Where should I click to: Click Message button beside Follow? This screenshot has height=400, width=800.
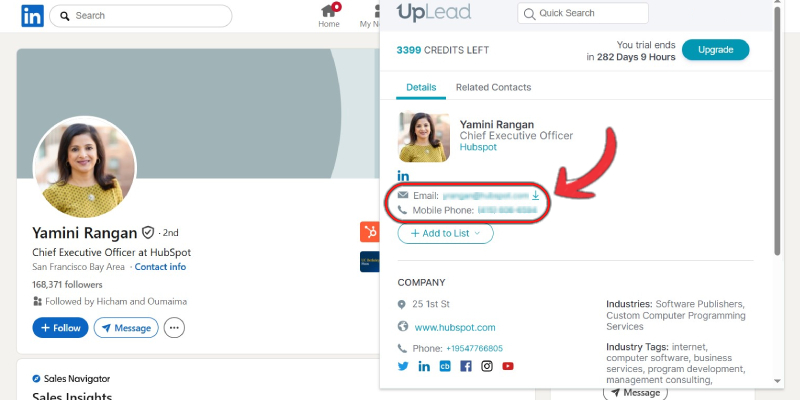click(x=126, y=328)
